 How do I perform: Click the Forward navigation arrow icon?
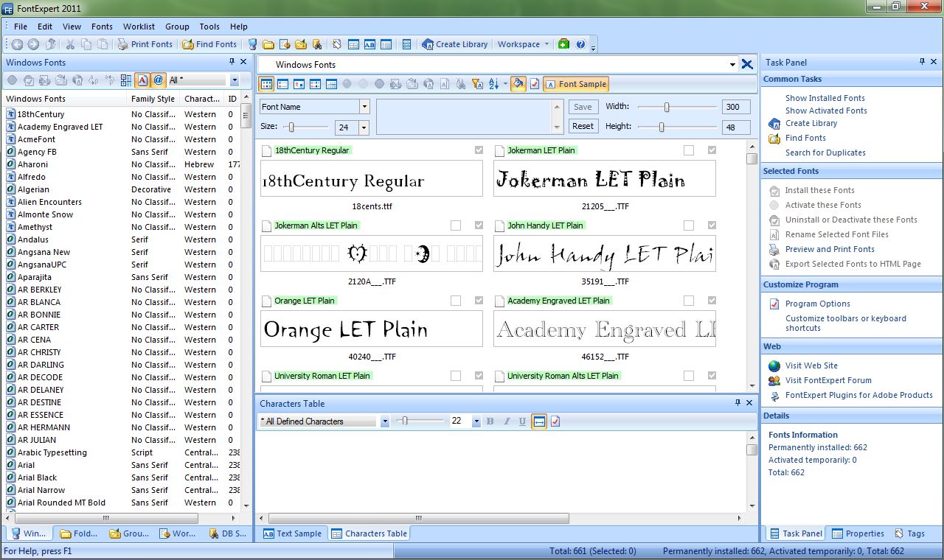click(33, 44)
